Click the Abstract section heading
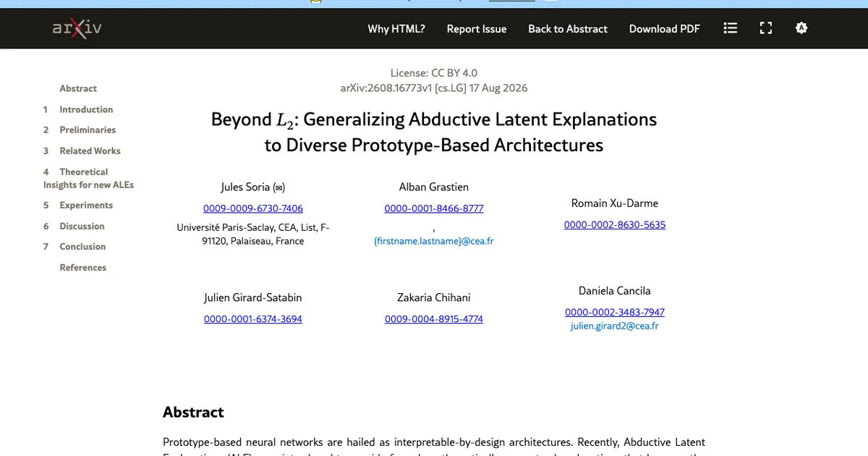Image resolution: width=868 pixels, height=456 pixels. [x=193, y=413]
